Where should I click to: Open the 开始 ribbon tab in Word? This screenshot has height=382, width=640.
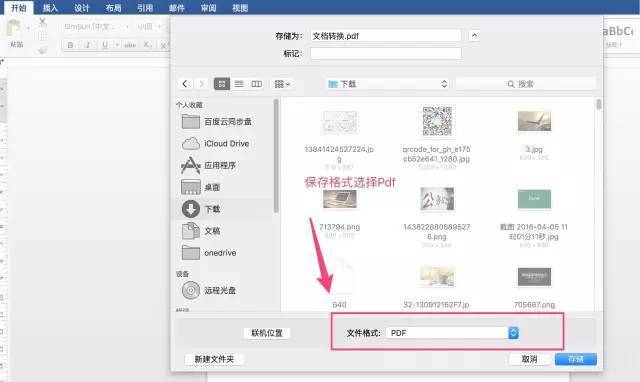[x=18, y=8]
